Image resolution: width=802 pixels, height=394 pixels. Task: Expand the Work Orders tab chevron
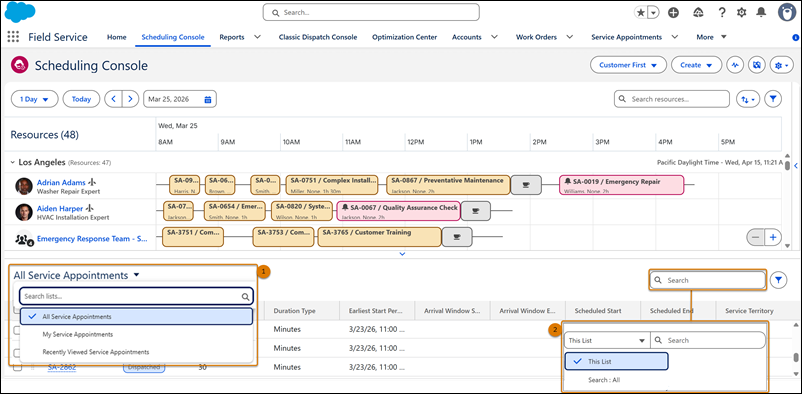[x=569, y=37]
